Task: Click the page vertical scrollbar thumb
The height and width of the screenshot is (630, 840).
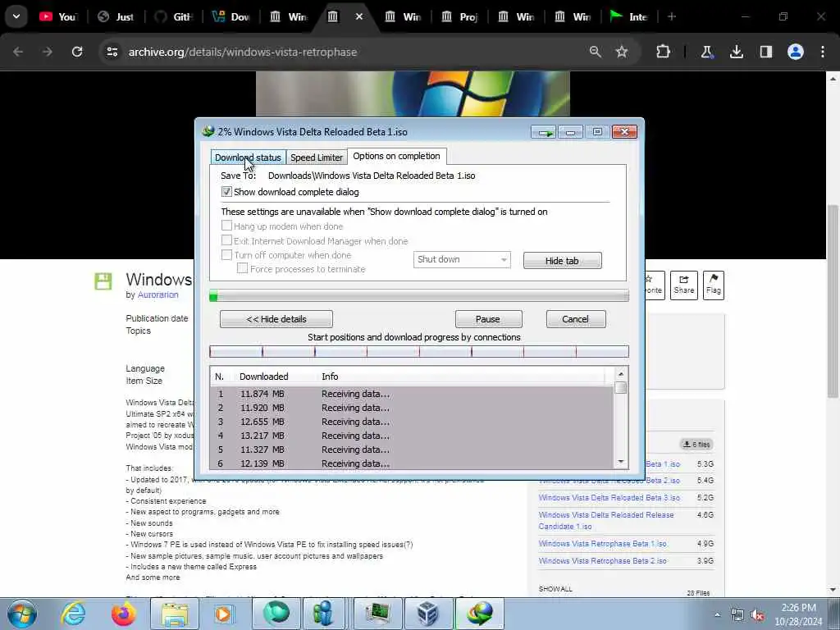Action: 833,301
